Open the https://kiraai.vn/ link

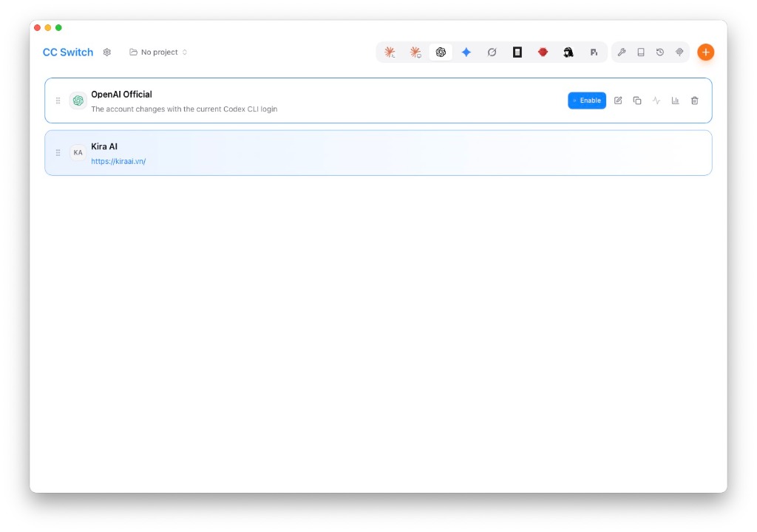[x=118, y=161]
